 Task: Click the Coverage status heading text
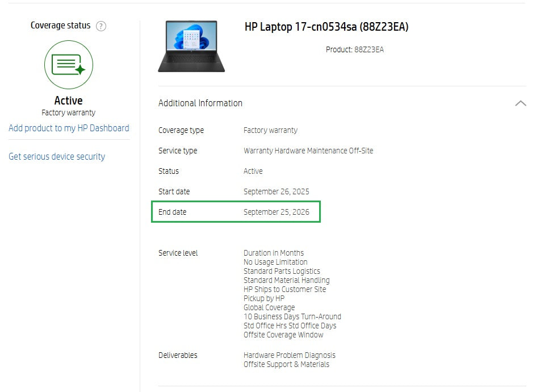tap(60, 26)
